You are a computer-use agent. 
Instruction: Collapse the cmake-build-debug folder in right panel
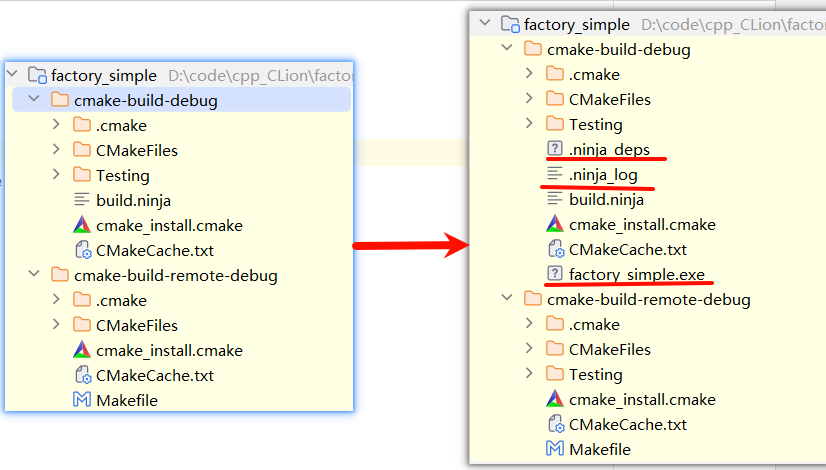pyautogui.click(x=507, y=48)
